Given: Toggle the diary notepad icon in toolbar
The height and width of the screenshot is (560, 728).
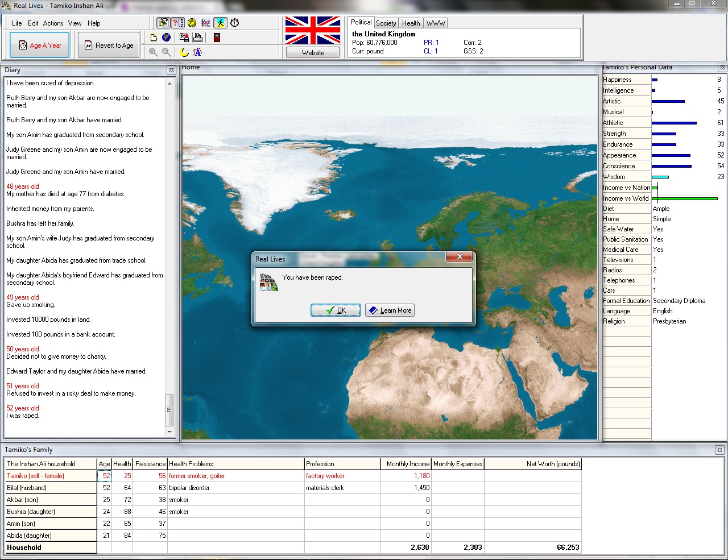Looking at the screenshot, I should click(x=164, y=23).
